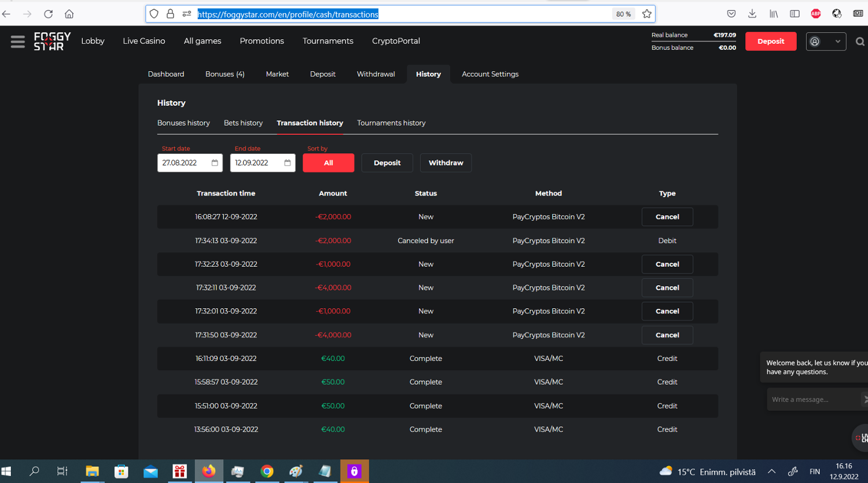Show hidden system tray icons
The height and width of the screenshot is (483, 868).
click(771, 471)
